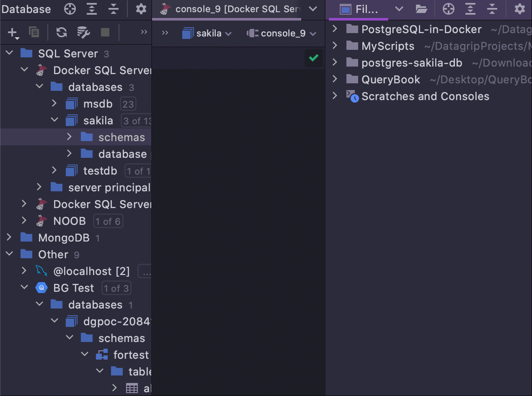This screenshot has height=396, width=532.
Task: Click the "1 of 3" badge beside BG Test
Action: click(x=116, y=288)
